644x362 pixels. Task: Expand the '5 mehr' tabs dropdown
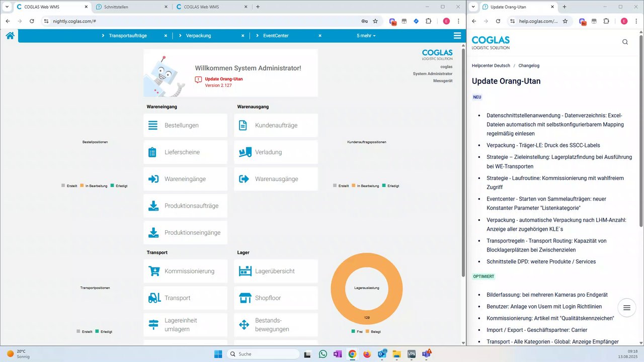(366, 36)
